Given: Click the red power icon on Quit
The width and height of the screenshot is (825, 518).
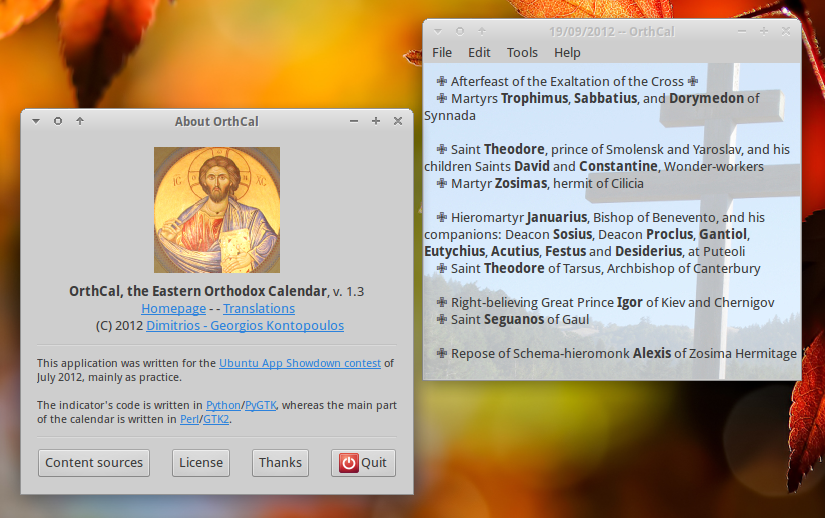Looking at the screenshot, I should pyautogui.click(x=348, y=463).
